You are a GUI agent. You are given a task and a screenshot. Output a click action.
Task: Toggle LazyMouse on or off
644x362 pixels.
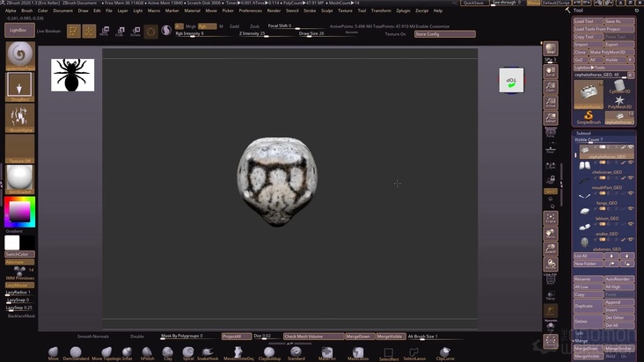(x=19, y=285)
